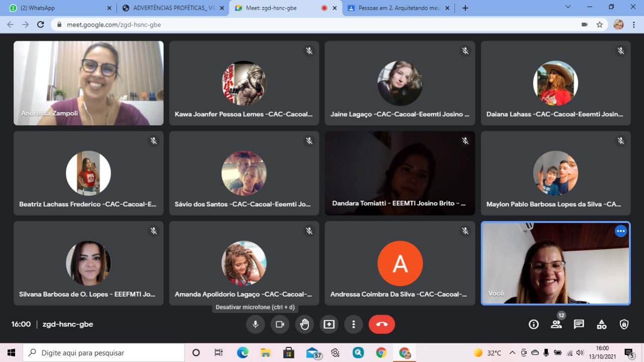Switch to the WhatsApp browser tab

pos(59,8)
